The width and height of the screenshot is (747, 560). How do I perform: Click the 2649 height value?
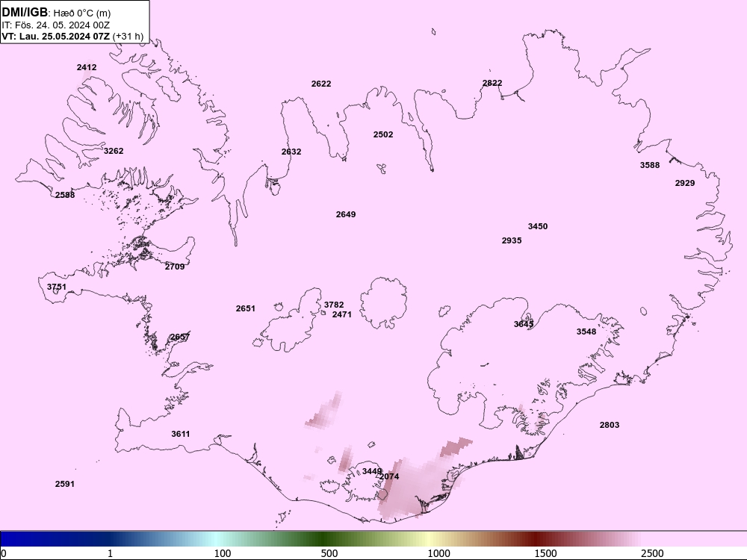tap(346, 215)
